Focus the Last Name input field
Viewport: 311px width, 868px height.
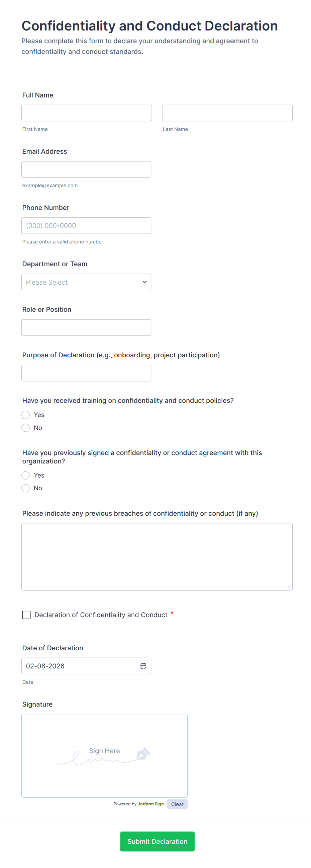(227, 113)
